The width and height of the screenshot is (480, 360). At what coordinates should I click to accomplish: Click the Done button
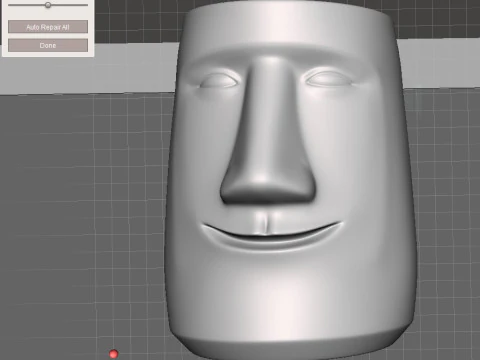tap(48, 45)
